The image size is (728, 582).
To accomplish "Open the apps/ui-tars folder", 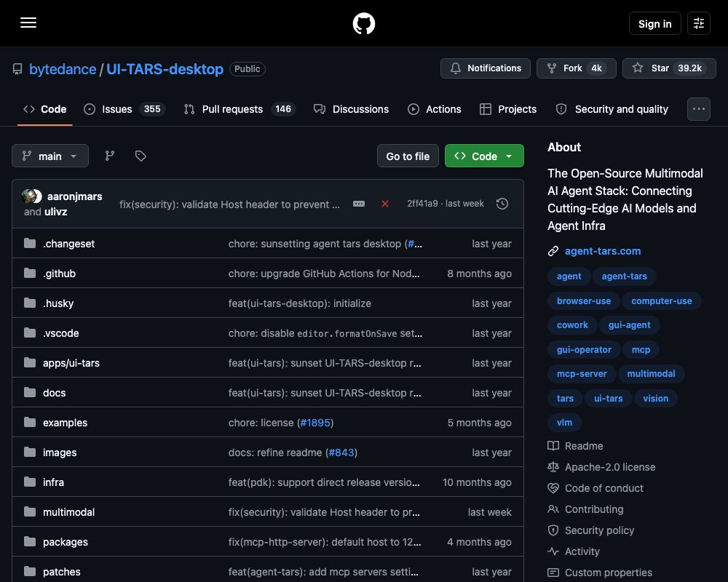I will [71, 363].
